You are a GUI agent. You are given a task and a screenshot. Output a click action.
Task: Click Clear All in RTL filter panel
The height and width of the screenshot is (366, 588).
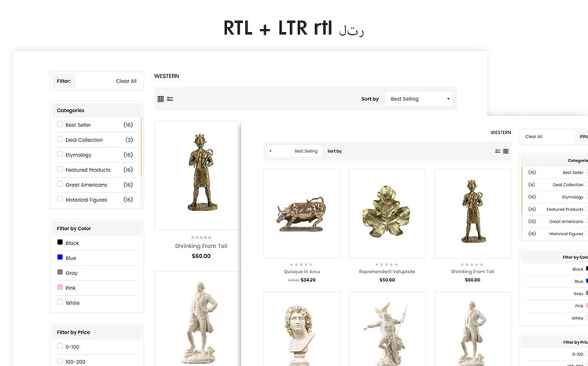point(534,137)
